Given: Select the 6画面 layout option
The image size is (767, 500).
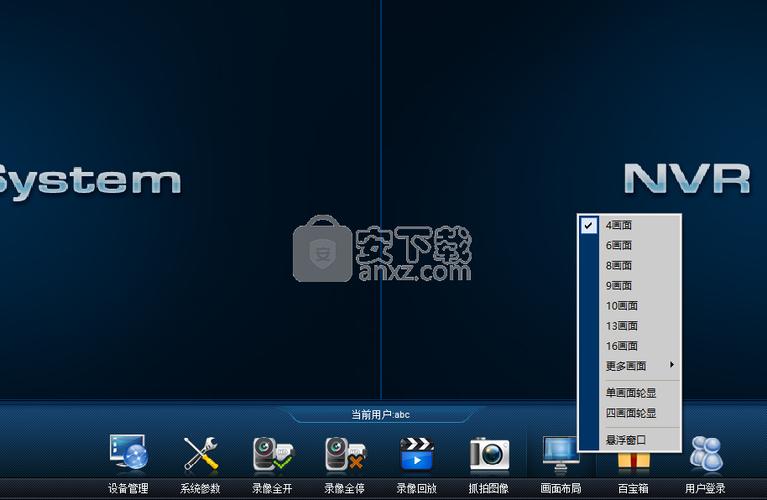Looking at the screenshot, I should pyautogui.click(x=630, y=246).
